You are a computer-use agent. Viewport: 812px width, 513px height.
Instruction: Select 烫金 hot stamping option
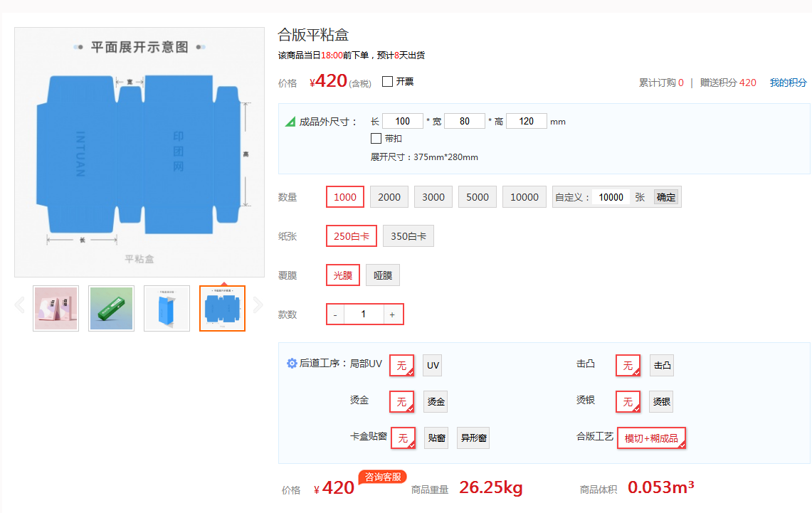[x=436, y=402]
